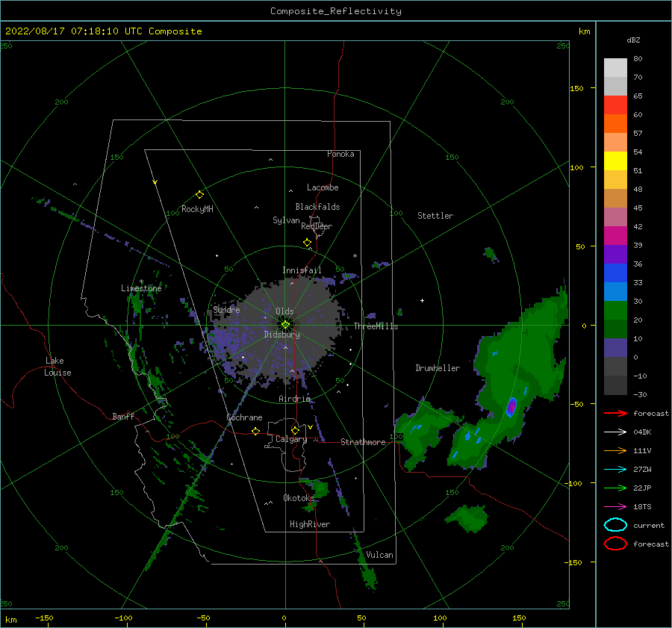Click the green 22JP arrow icon
The image size is (672, 628).
(x=615, y=488)
